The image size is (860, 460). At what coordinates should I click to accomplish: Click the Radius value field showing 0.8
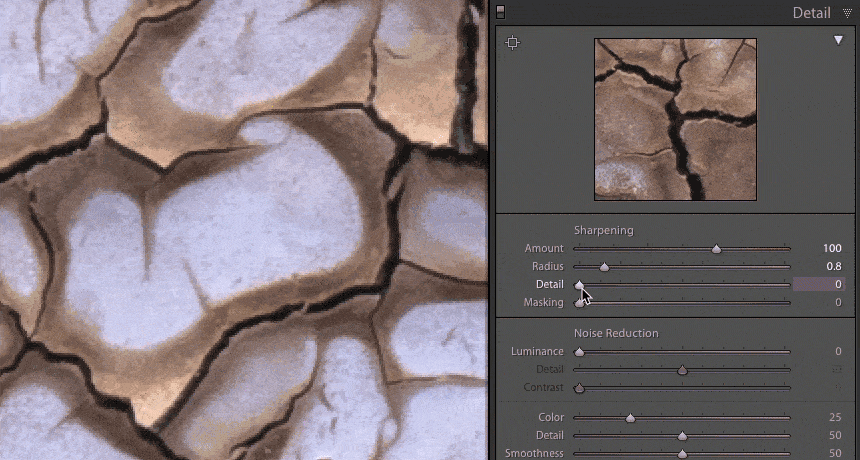pyautogui.click(x=832, y=266)
